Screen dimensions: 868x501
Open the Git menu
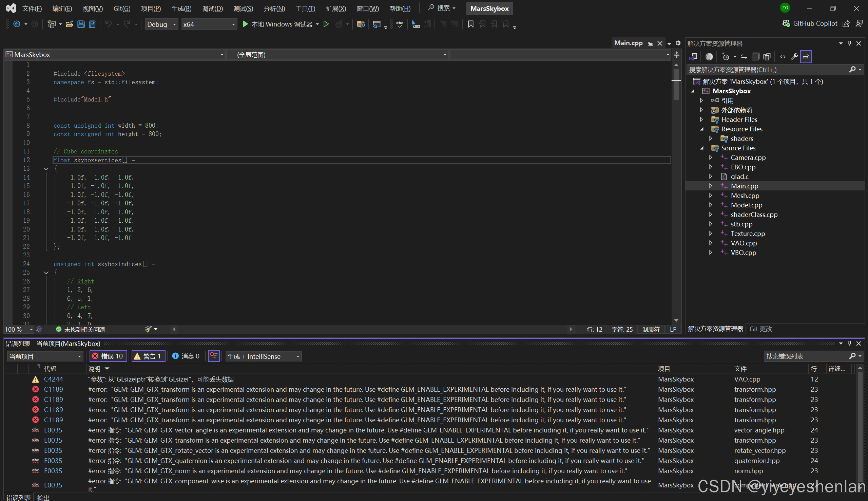pos(122,8)
